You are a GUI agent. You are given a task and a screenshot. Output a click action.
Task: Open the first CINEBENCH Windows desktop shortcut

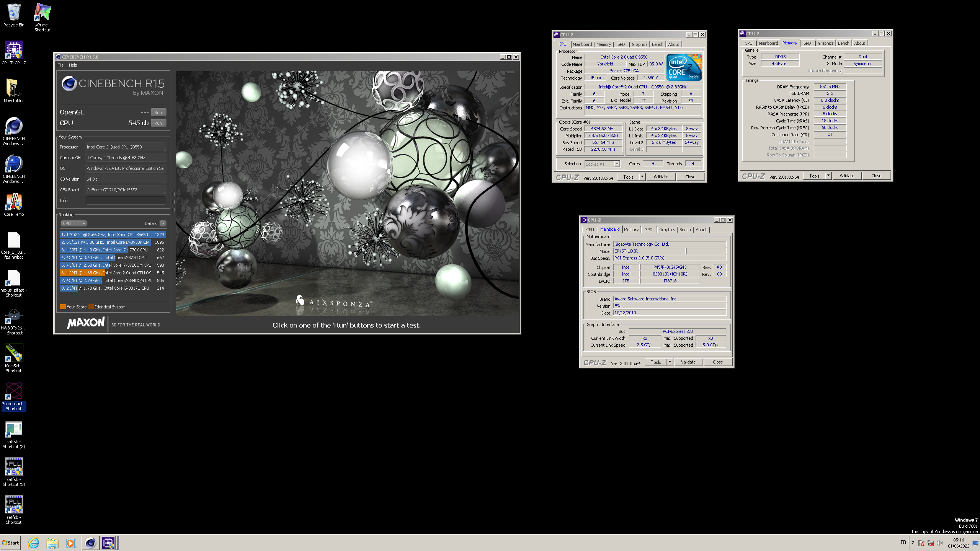(14, 131)
